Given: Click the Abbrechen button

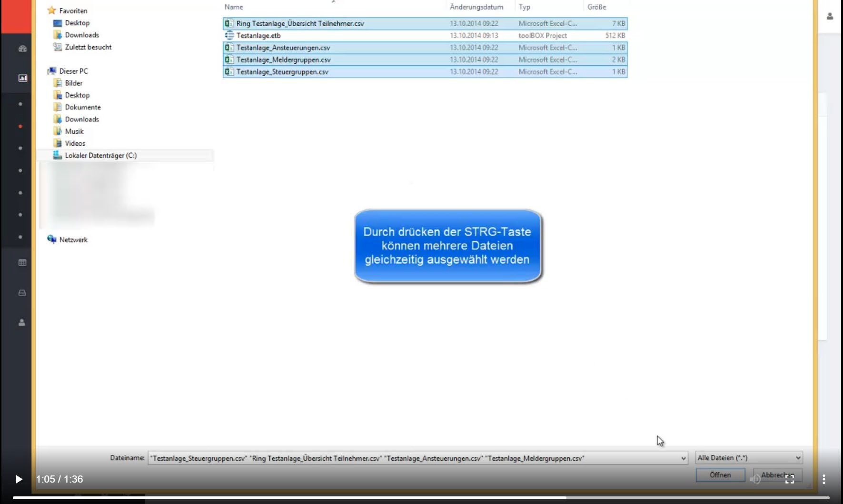Looking at the screenshot, I should click(777, 475).
